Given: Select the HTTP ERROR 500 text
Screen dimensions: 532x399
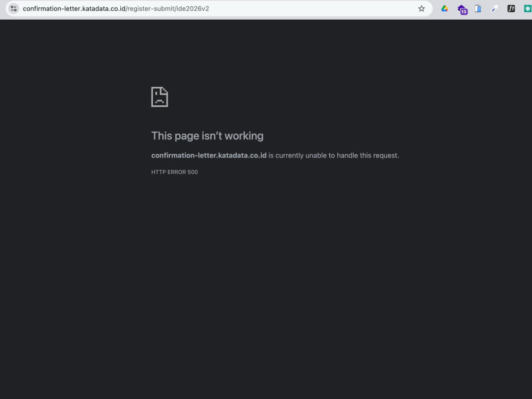Looking at the screenshot, I should [x=174, y=172].
